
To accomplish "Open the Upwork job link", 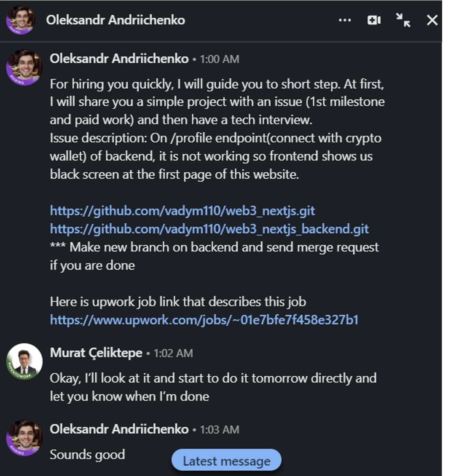I will click(204, 320).
